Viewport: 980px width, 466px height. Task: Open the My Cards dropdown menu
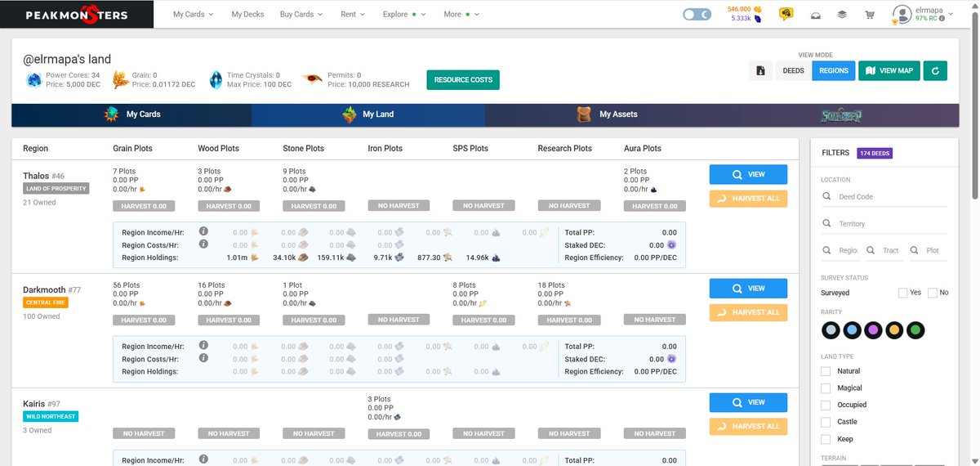(194, 14)
